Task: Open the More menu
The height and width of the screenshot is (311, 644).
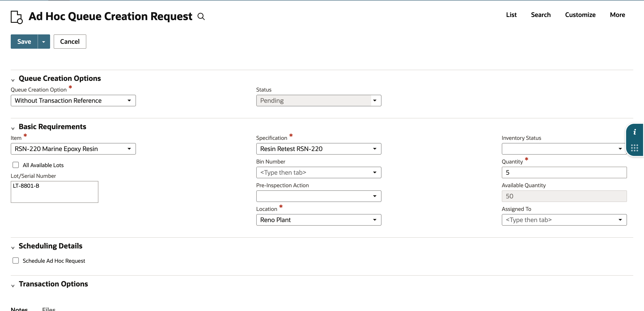Action: 617,15
